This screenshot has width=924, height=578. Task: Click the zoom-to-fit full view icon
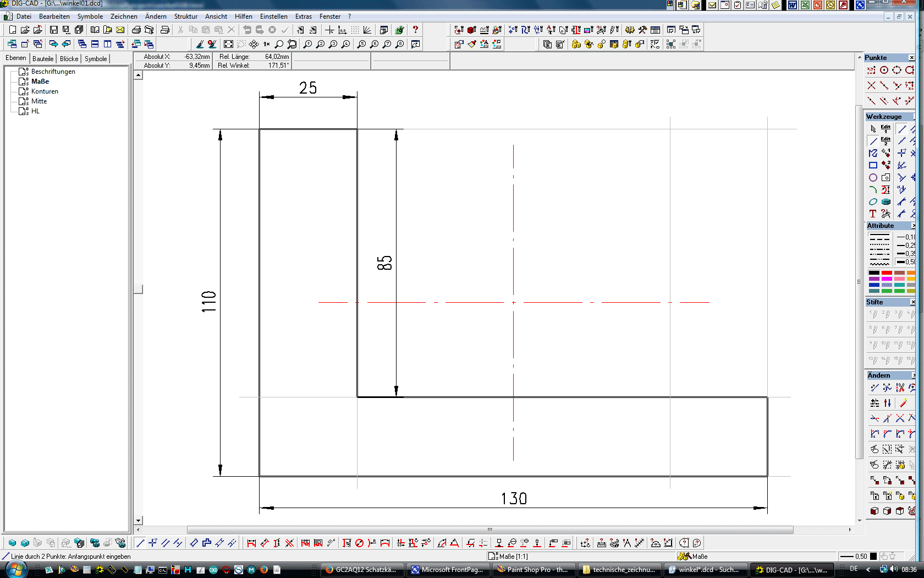tap(228, 44)
